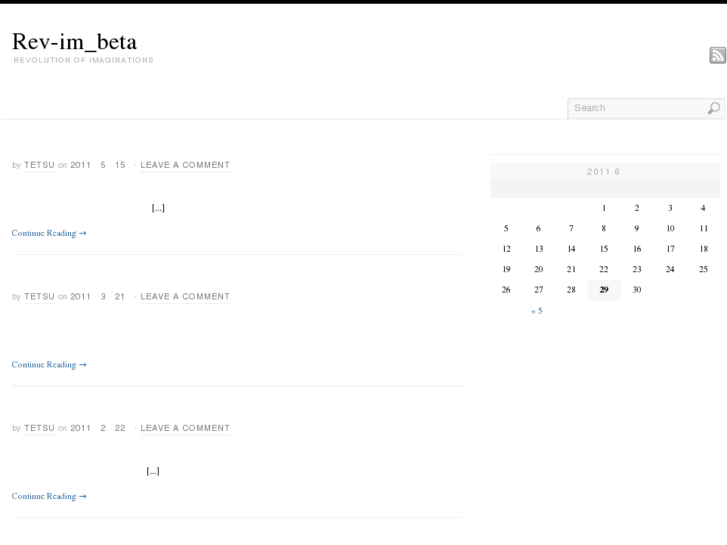
Task: Leave a comment on the first post
Action: pos(185,165)
